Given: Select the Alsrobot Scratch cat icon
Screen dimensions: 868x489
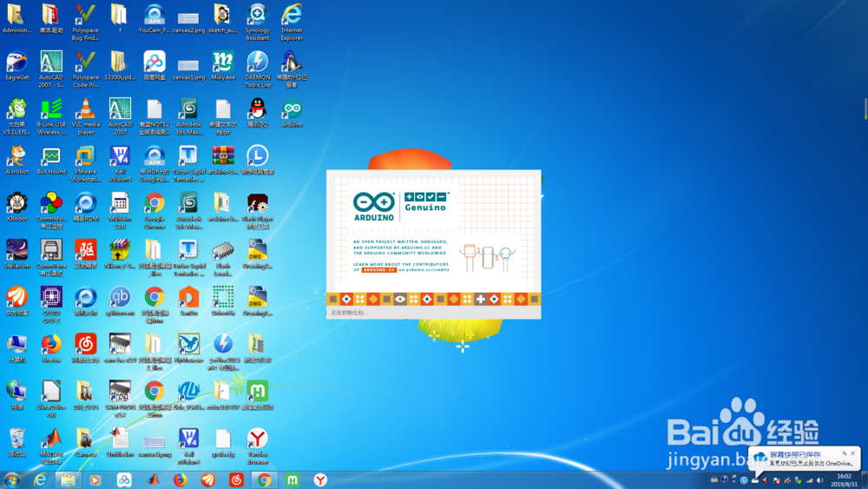Looking at the screenshot, I should pyautogui.click(x=16, y=161).
